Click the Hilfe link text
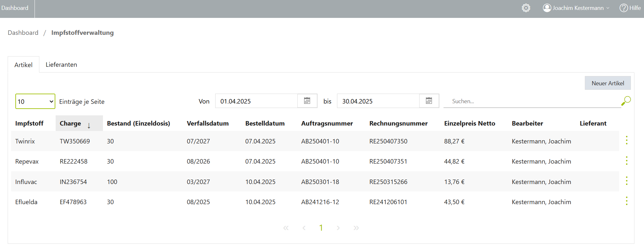The image size is (644, 246). [x=635, y=8]
